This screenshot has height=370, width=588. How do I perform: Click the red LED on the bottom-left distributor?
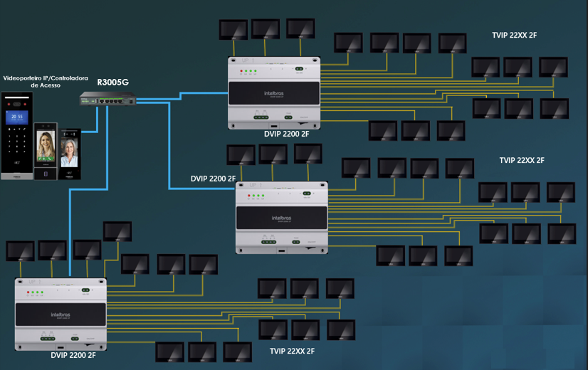click(x=28, y=292)
